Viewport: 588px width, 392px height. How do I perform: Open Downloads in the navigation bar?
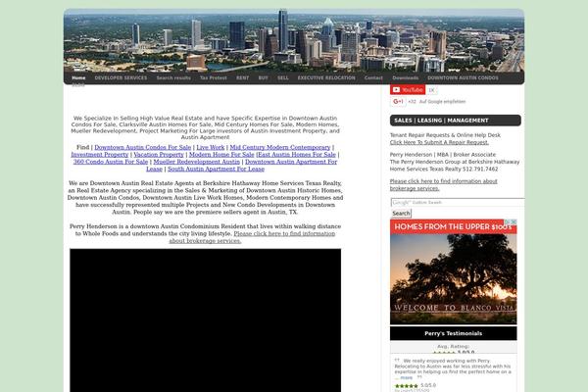click(406, 78)
